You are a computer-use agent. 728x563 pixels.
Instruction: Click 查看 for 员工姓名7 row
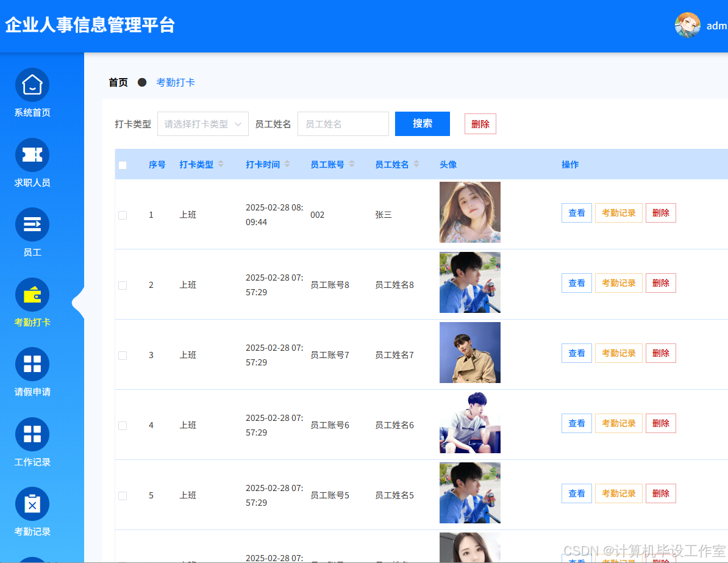[x=577, y=353]
